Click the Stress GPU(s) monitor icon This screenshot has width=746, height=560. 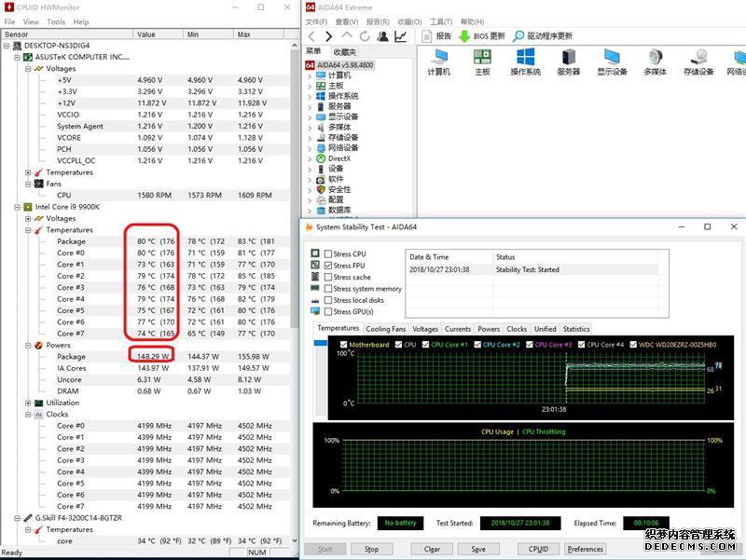tap(315, 311)
